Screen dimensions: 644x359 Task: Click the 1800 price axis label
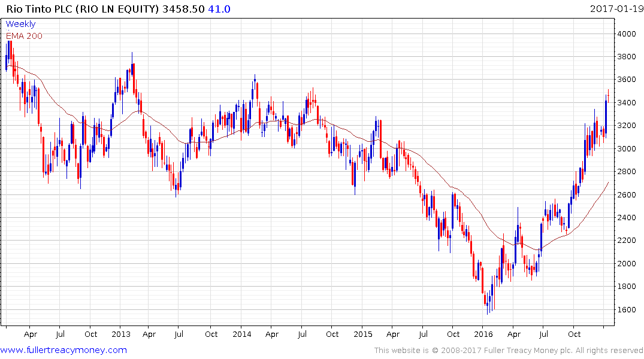pyautogui.click(x=627, y=287)
